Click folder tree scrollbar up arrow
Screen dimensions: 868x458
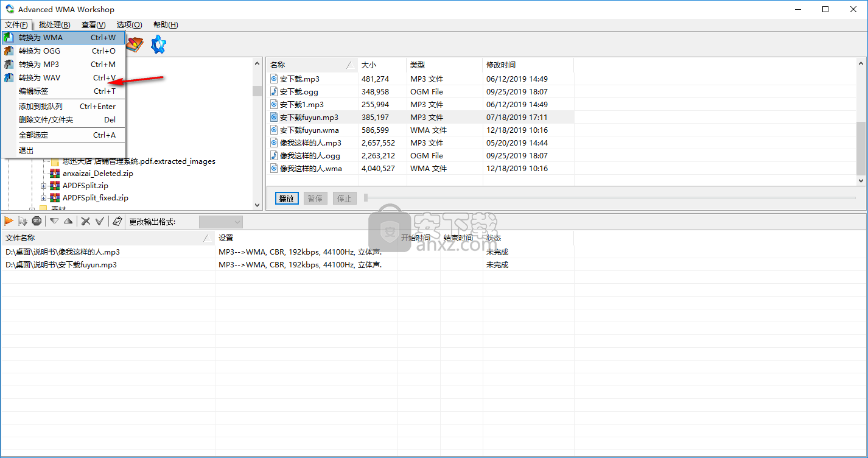257,63
